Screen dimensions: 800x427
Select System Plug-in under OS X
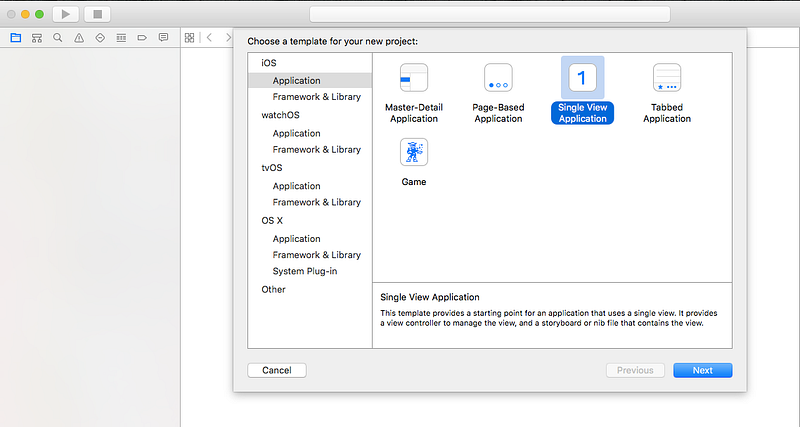click(305, 271)
